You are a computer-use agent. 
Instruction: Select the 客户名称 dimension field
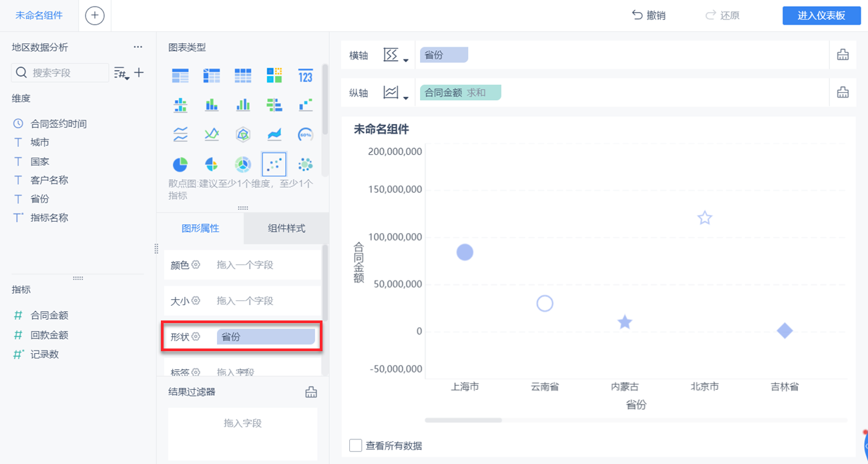coord(49,180)
